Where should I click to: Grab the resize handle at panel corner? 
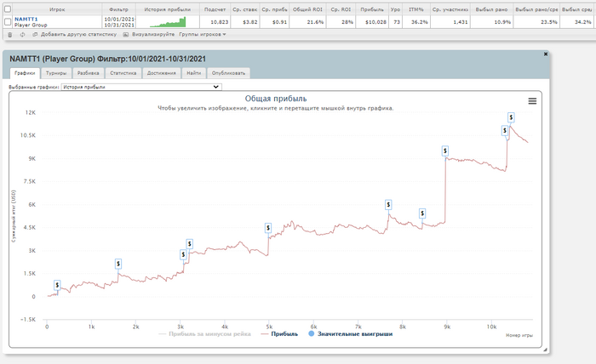(545, 350)
